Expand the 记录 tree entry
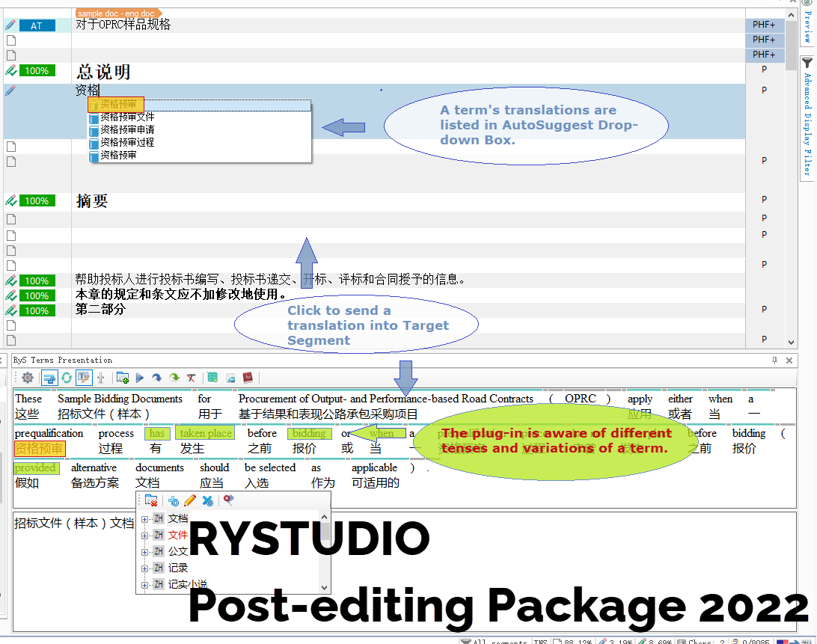 click(145, 568)
